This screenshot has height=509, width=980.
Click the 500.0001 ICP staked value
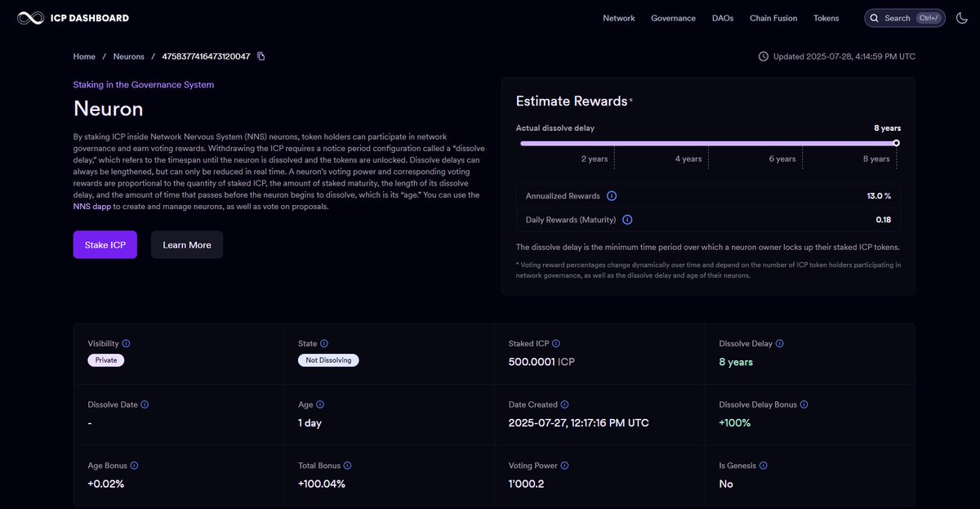pos(541,362)
